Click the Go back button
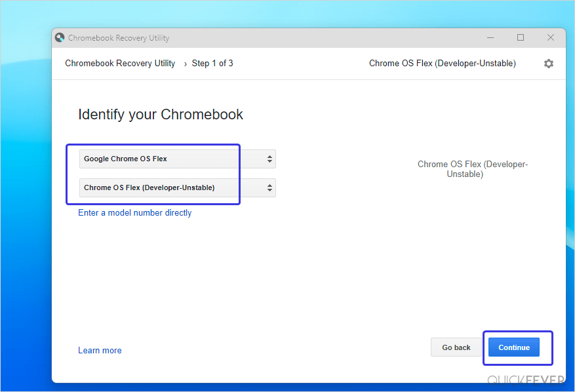 [456, 347]
